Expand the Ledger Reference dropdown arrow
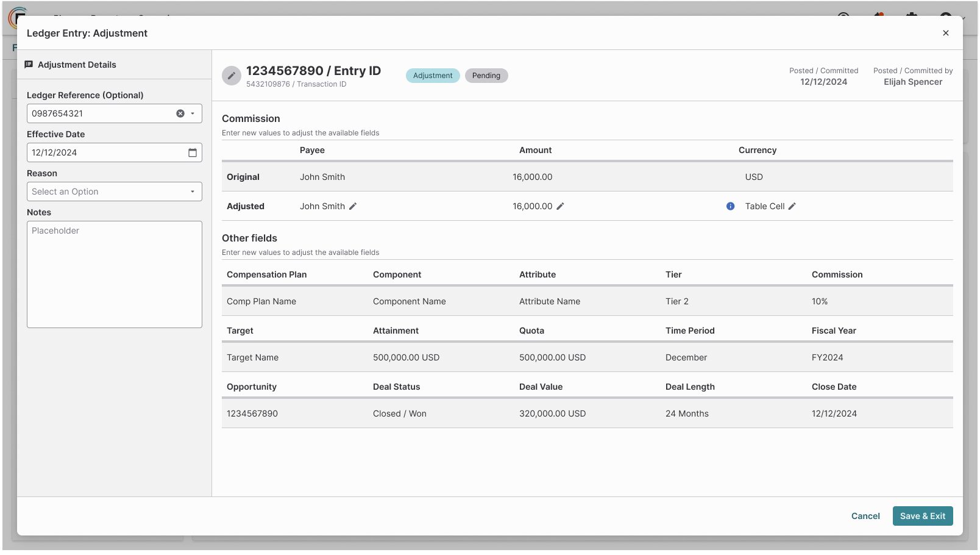 193,113
